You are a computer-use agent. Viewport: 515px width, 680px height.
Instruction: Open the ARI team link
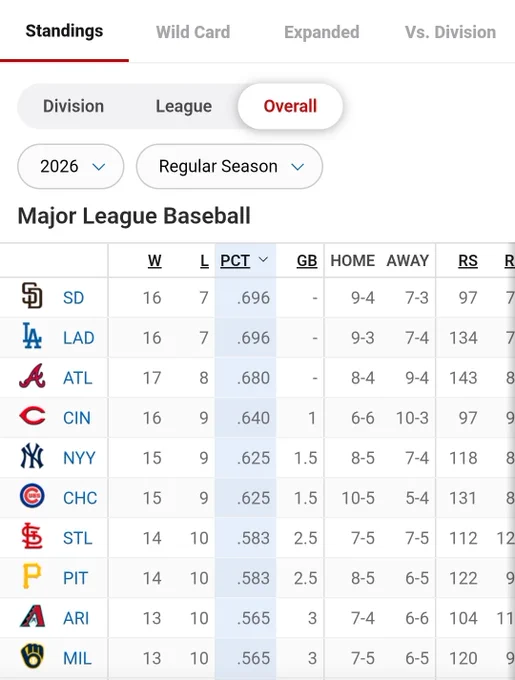(x=76, y=618)
